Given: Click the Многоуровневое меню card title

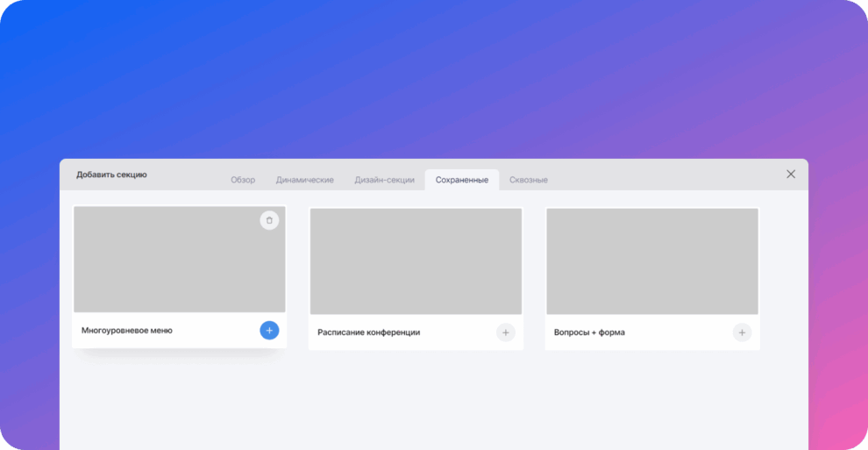Looking at the screenshot, I should 127,331.
